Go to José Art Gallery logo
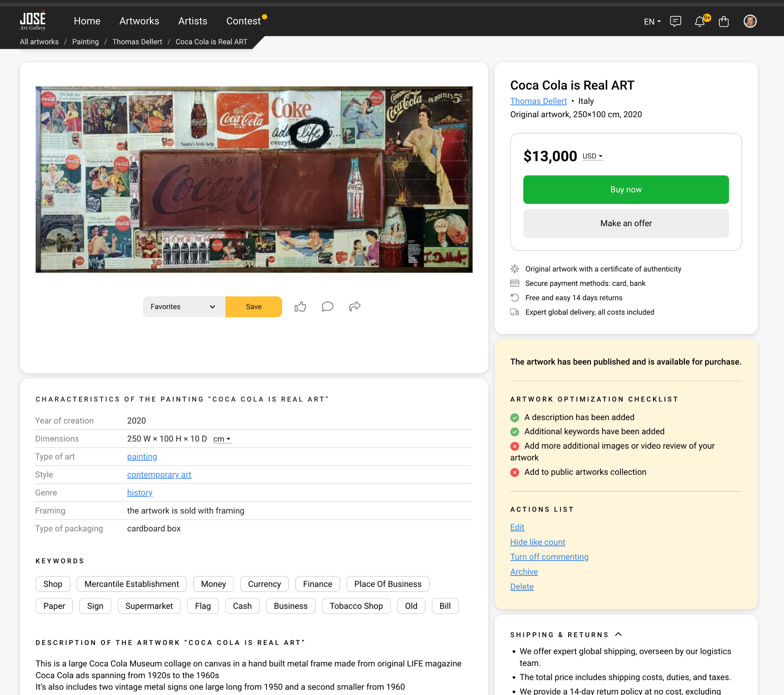 [x=33, y=20]
